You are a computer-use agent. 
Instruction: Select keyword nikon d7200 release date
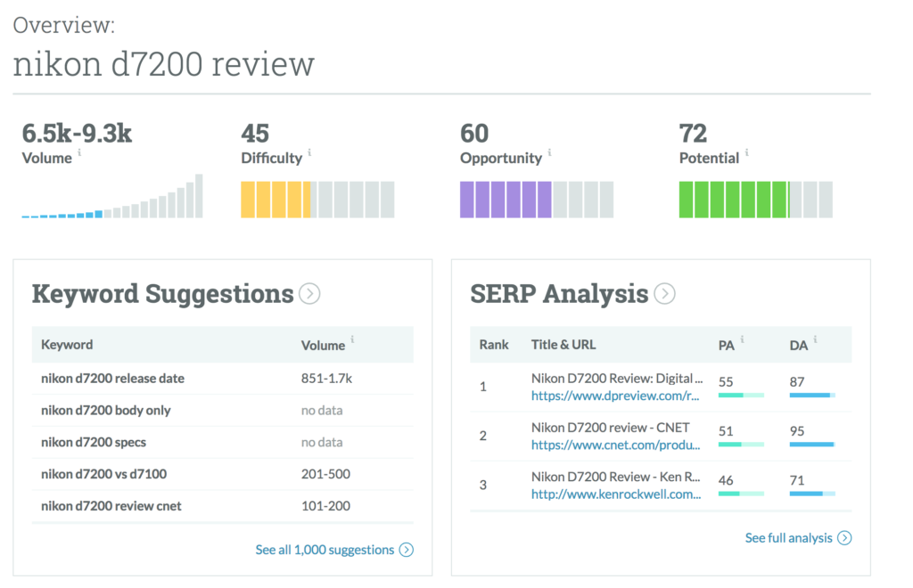tap(112, 379)
